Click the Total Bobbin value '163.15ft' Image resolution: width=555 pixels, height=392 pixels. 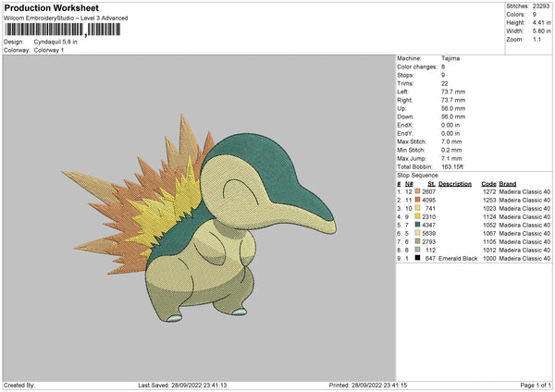pos(452,166)
